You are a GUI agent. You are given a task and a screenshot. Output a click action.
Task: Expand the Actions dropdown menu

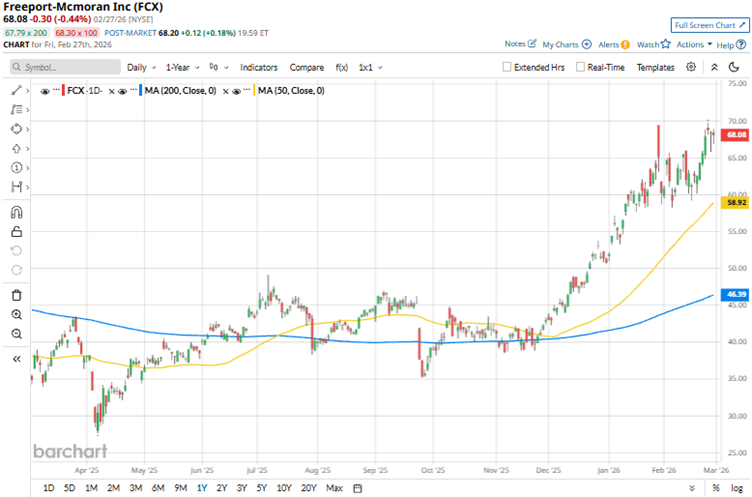point(693,44)
